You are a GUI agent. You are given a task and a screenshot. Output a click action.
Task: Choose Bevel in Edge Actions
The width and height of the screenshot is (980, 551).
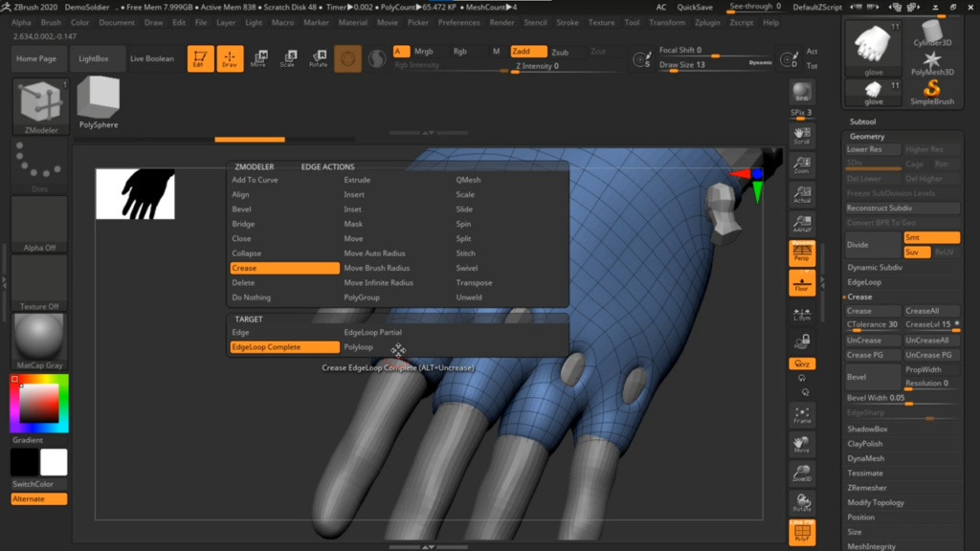pos(241,209)
